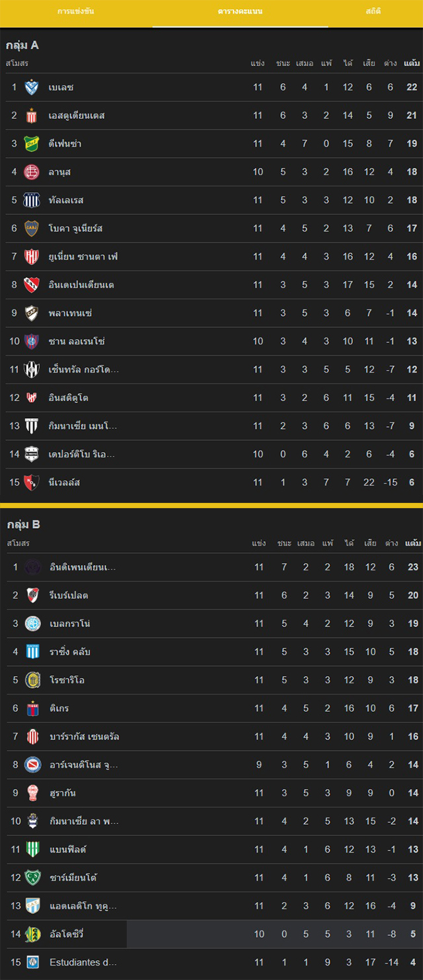
Task: Switch to the การแข่งขัน tab
Action: click(75, 11)
